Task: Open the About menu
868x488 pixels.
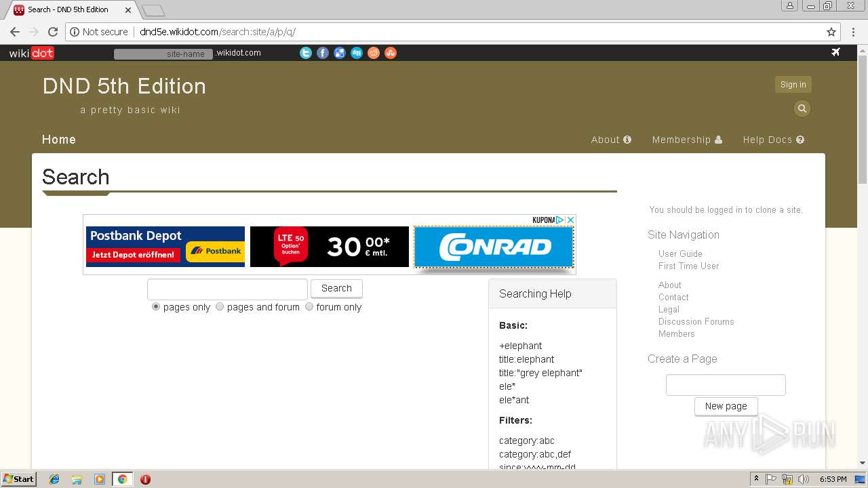Action: coord(611,140)
